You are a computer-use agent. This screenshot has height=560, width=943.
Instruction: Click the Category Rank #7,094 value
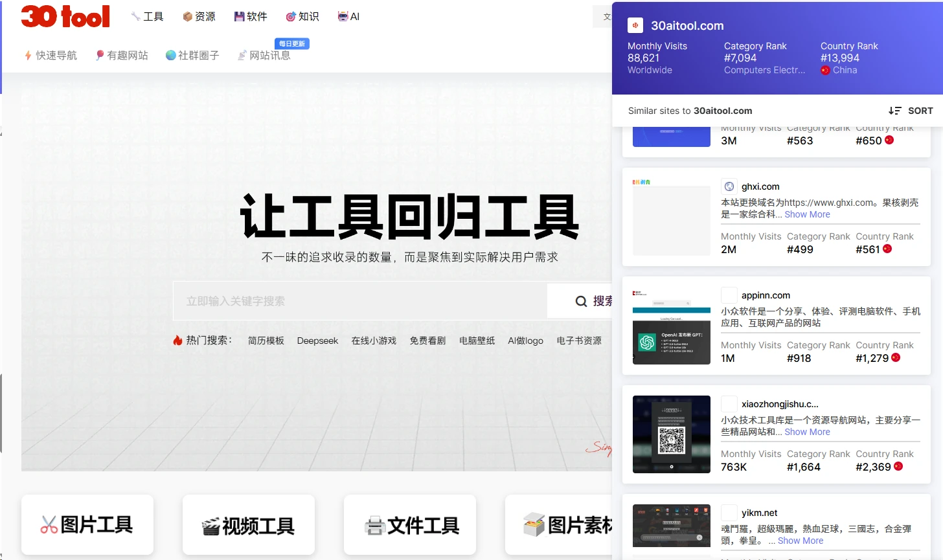tap(740, 58)
